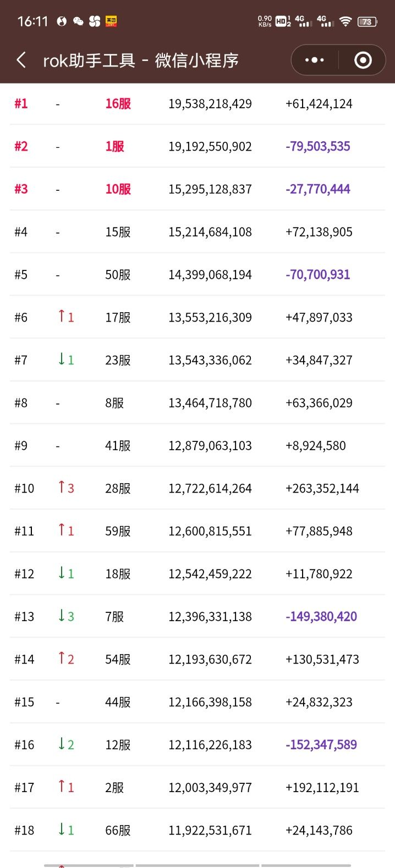Tap the +263,352,144 change value
395x868 pixels.
pyautogui.click(x=322, y=489)
